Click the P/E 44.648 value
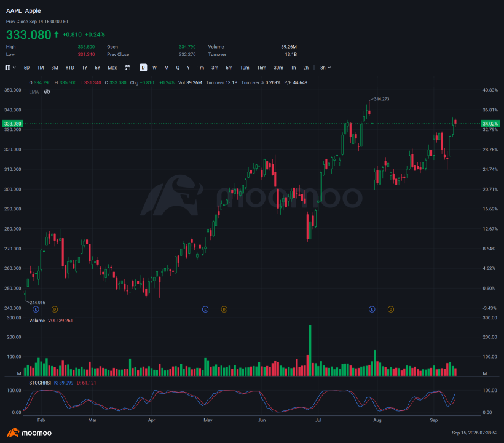The image size is (504, 443). [x=296, y=82]
